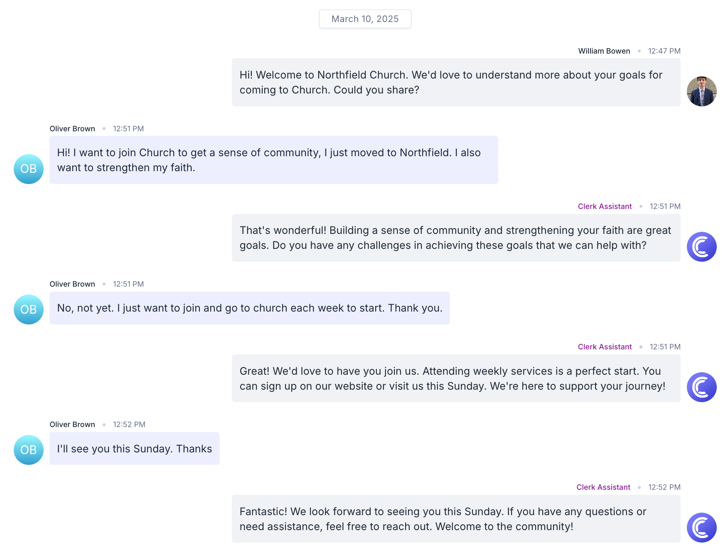This screenshot has height=560, width=728.
Task: Select the welcome to Northfield Church message bubble
Action: coord(456,82)
